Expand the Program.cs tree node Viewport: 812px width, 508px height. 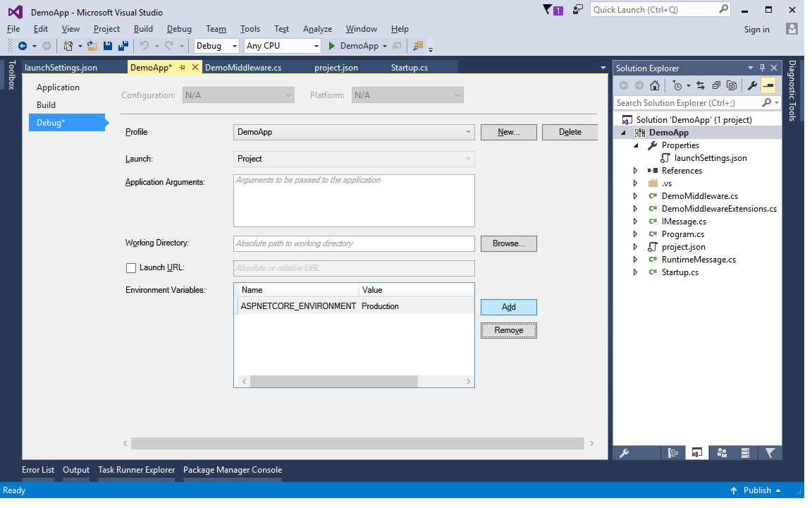click(x=635, y=234)
